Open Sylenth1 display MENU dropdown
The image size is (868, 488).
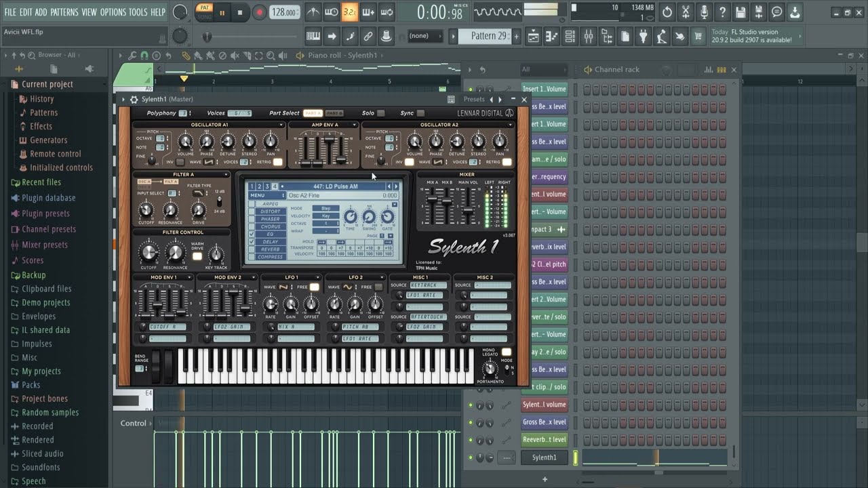[267, 195]
